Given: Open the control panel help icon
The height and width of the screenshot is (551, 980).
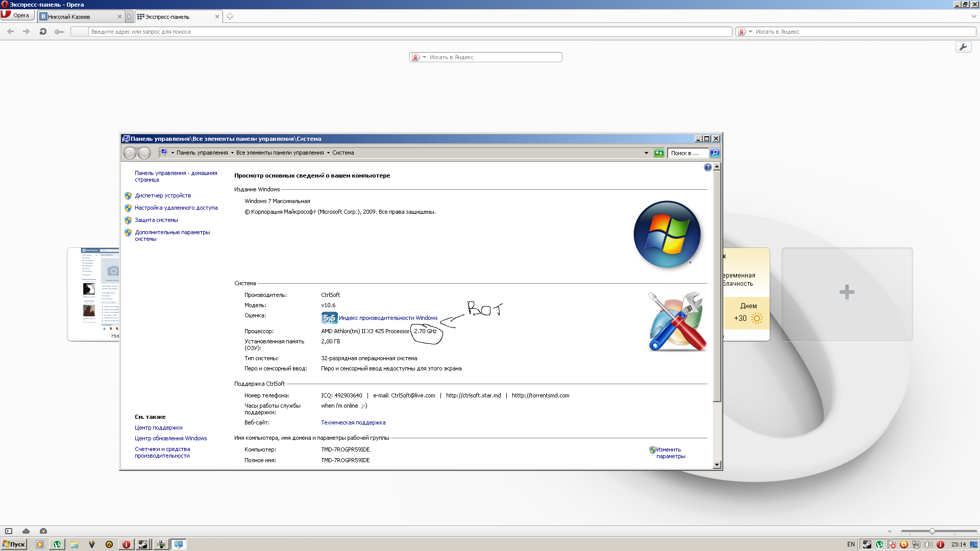Looking at the screenshot, I should coord(707,167).
